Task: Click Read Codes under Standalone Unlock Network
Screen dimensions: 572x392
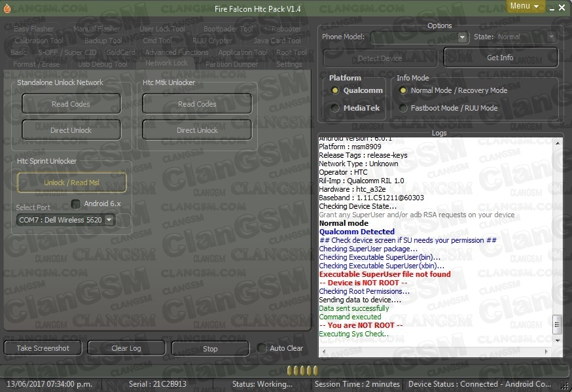Action: pos(71,104)
